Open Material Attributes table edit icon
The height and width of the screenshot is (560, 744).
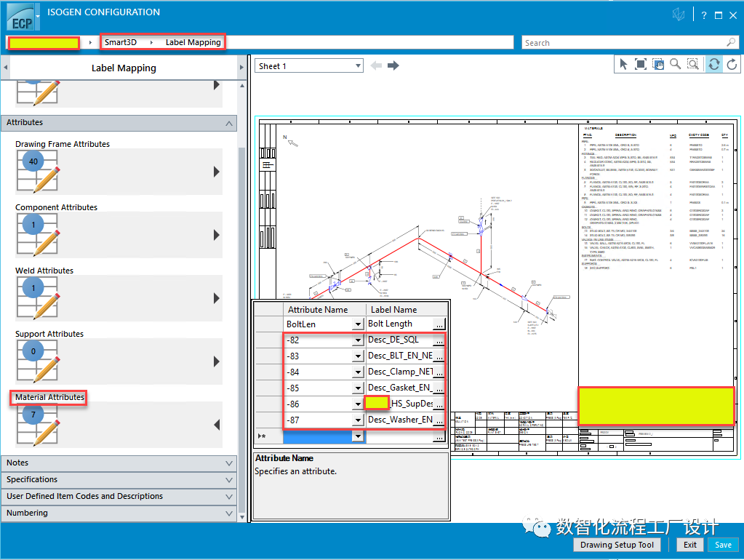pyautogui.click(x=38, y=425)
